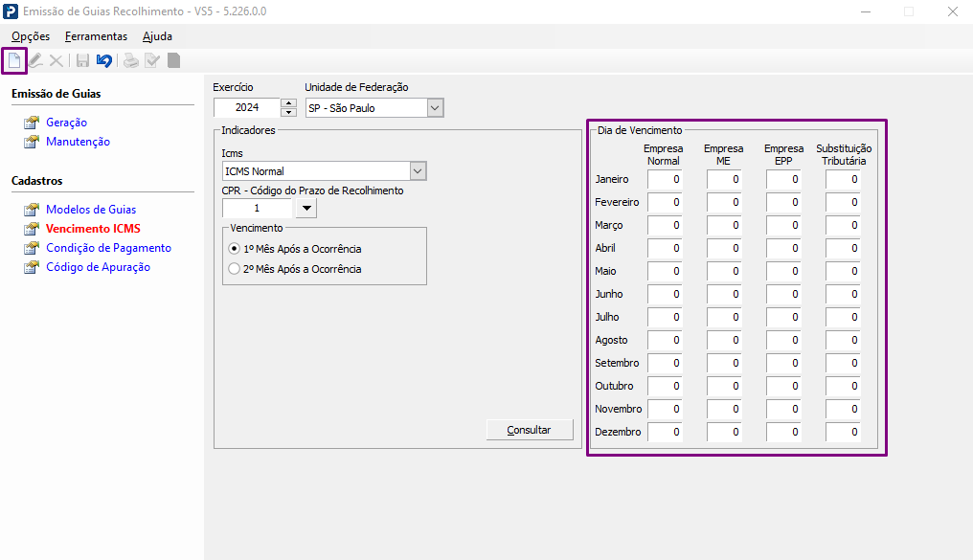Click the gray blank page toolbar icon

[x=173, y=60]
